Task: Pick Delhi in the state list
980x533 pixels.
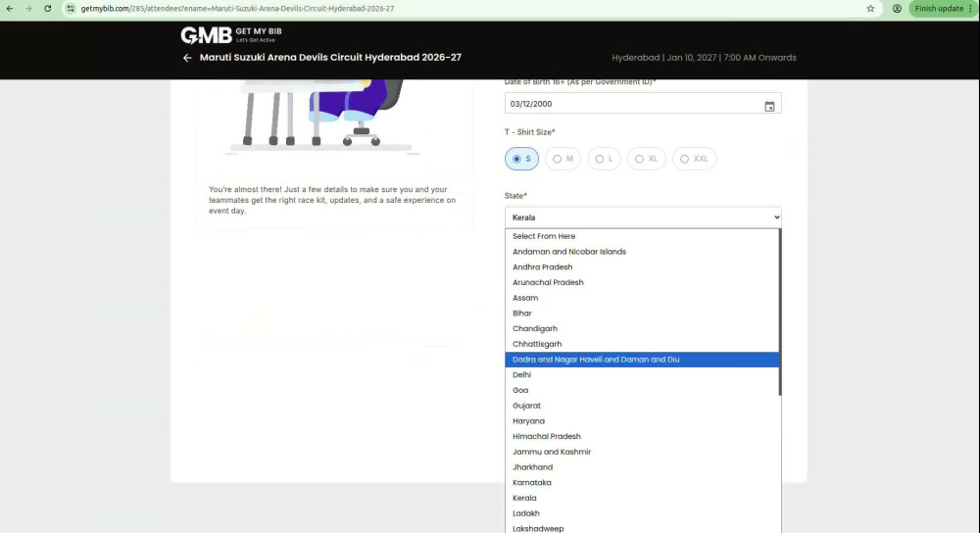Action: 642,375
